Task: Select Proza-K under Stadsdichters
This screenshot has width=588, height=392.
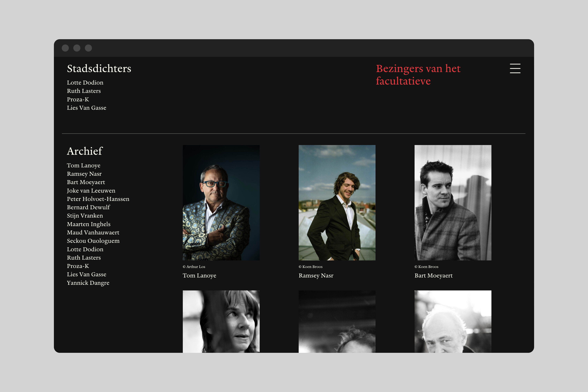Action: coord(78,100)
